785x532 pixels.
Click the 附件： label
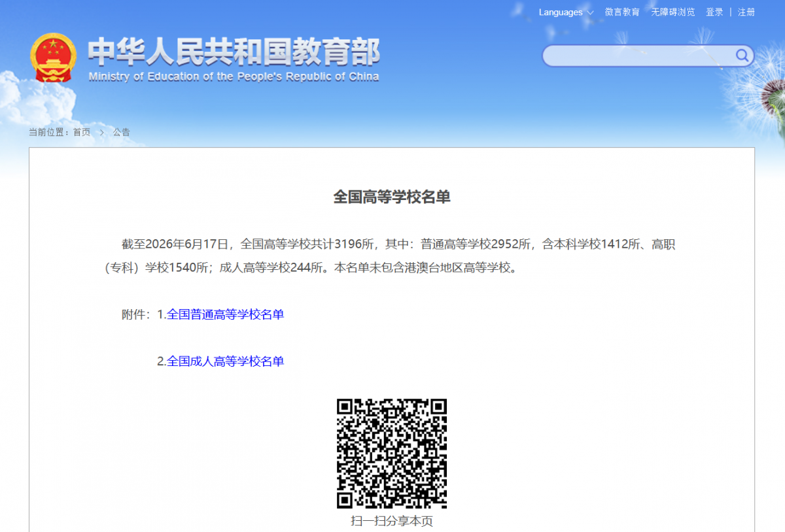coord(136,314)
